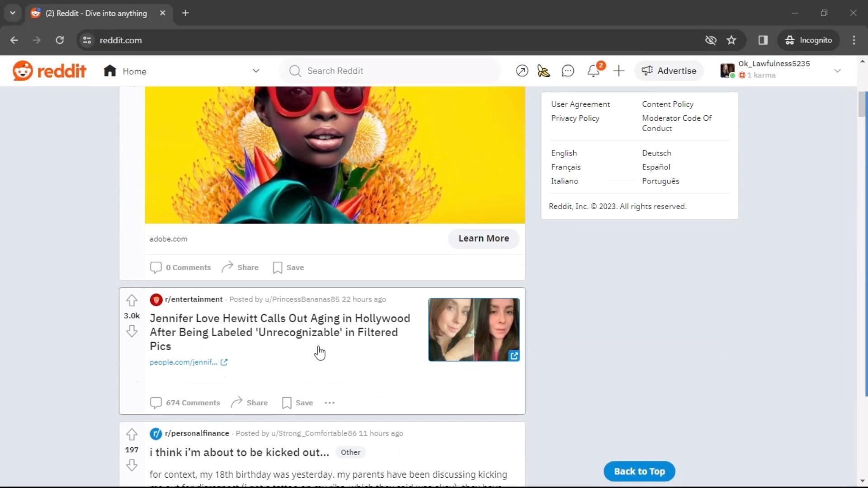
Task: Open the tab search dropdown arrow
Action: (13, 13)
